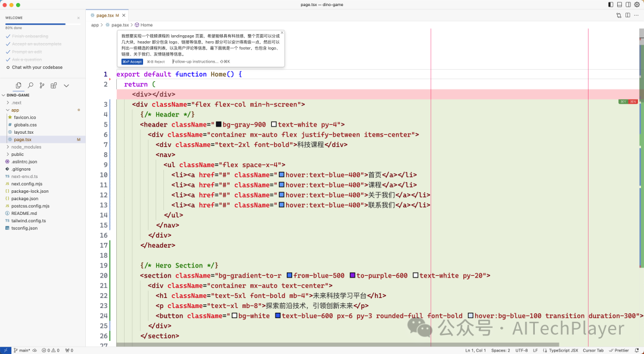644x354 pixels.
Task: Open the Search view in the sidebar
Action: click(30, 85)
